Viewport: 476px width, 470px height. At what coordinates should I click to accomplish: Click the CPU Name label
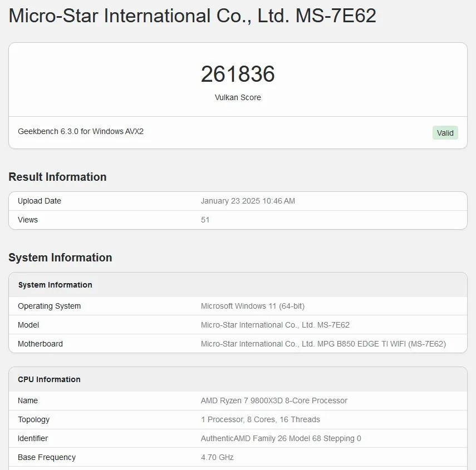pyautogui.click(x=28, y=400)
